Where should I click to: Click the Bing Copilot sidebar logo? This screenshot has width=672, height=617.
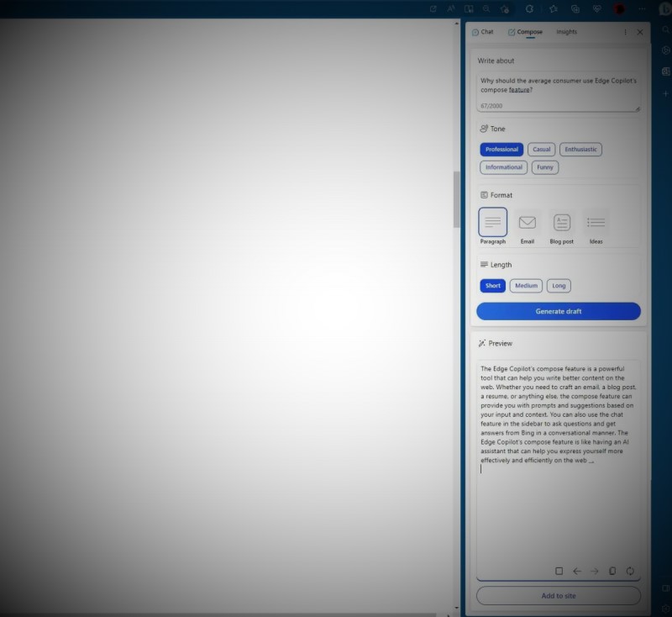pos(665,9)
